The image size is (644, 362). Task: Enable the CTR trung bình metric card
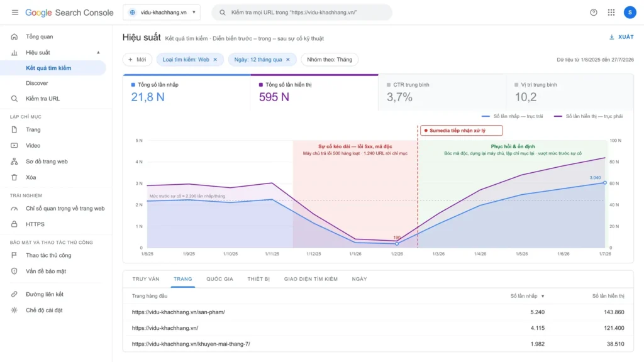[442, 92]
